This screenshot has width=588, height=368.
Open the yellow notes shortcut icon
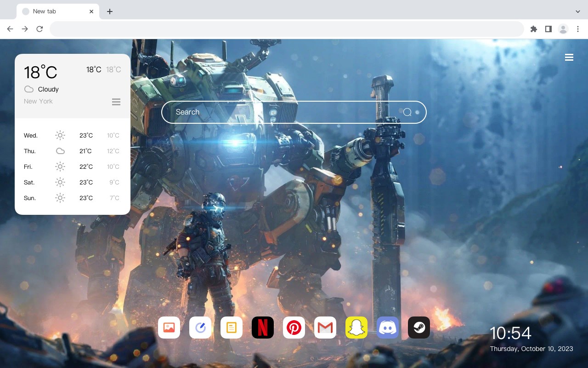tap(232, 328)
